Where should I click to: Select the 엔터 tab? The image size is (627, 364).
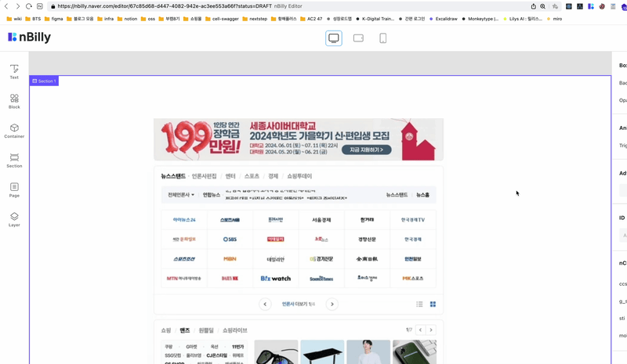click(x=230, y=176)
